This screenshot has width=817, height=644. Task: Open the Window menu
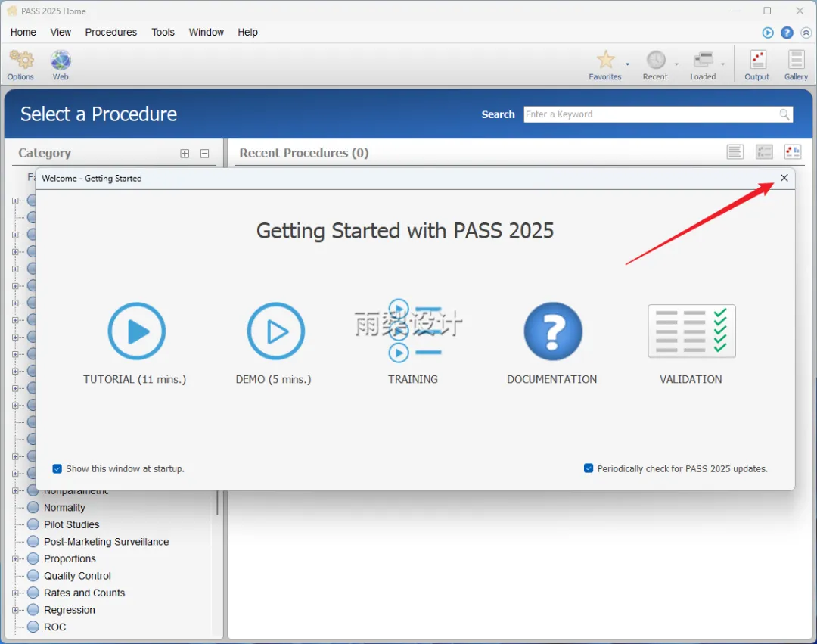(207, 33)
